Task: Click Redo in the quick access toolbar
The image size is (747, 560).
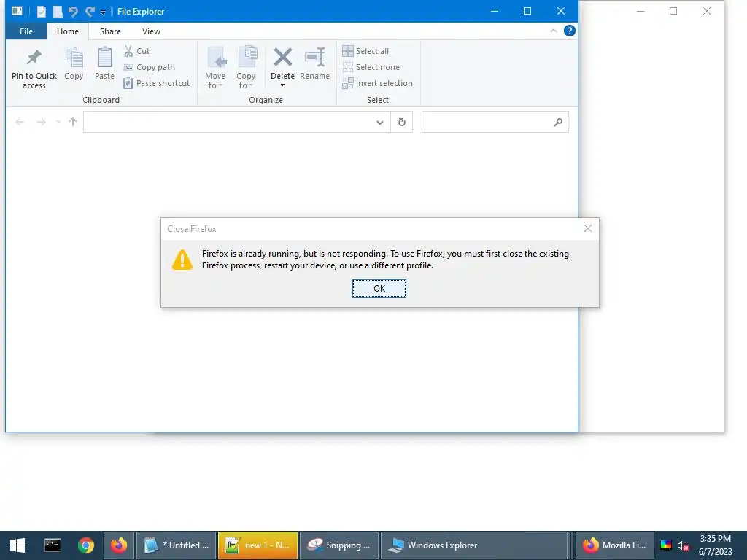Action: pyautogui.click(x=90, y=12)
